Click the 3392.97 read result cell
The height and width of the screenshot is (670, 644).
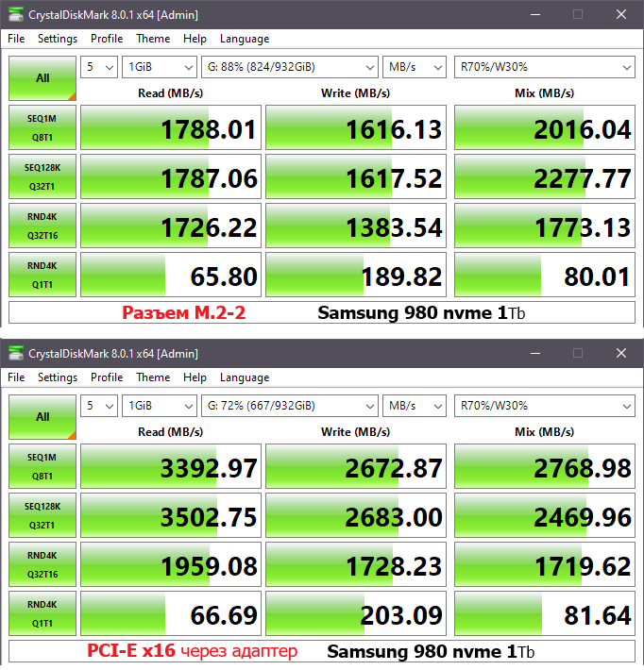[x=171, y=466]
